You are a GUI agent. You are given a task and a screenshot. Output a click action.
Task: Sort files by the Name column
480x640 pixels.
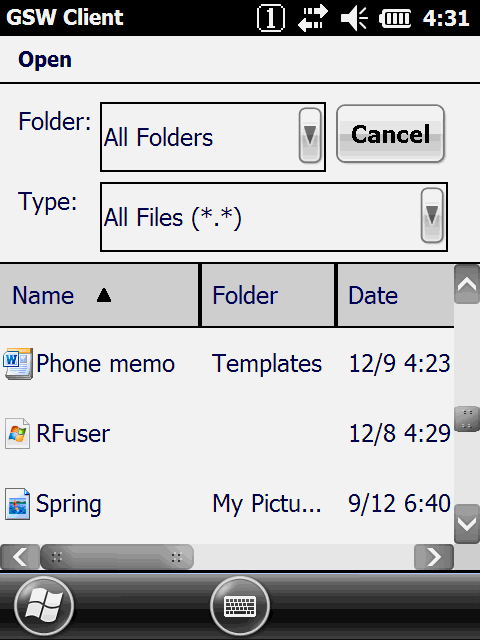[99, 295]
